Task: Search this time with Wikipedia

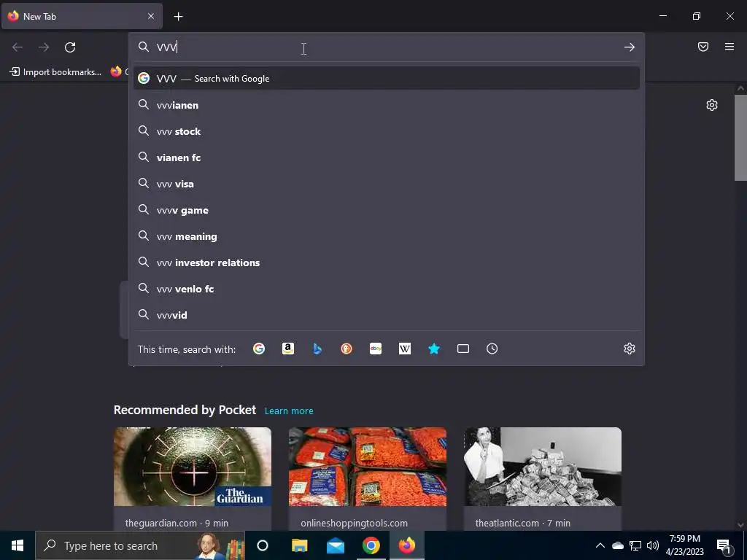Action: tap(404, 349)
